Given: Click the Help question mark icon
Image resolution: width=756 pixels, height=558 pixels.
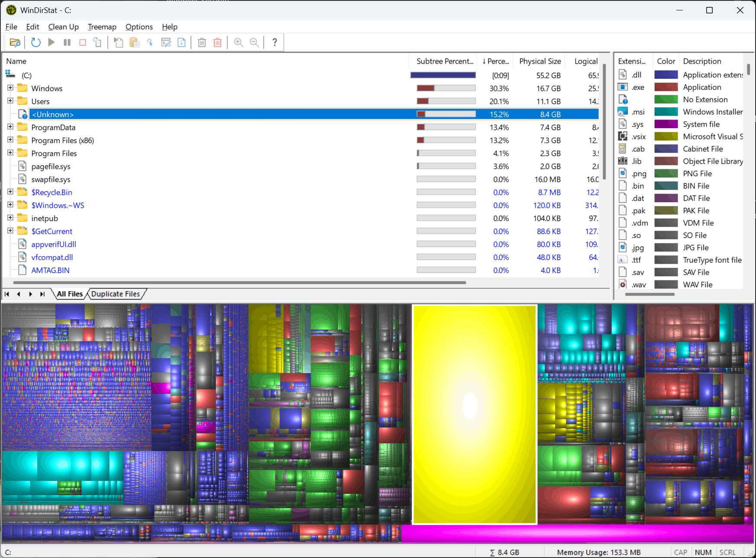Looking at the screenshot, I should [x=275, y=42].
